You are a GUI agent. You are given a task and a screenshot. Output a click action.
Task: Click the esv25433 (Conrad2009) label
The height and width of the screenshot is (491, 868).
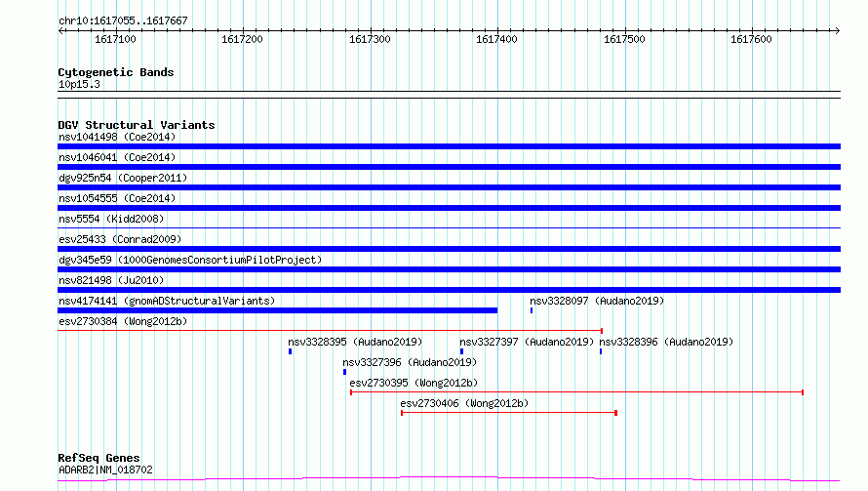pyautogui.click(x=120, y=239)
